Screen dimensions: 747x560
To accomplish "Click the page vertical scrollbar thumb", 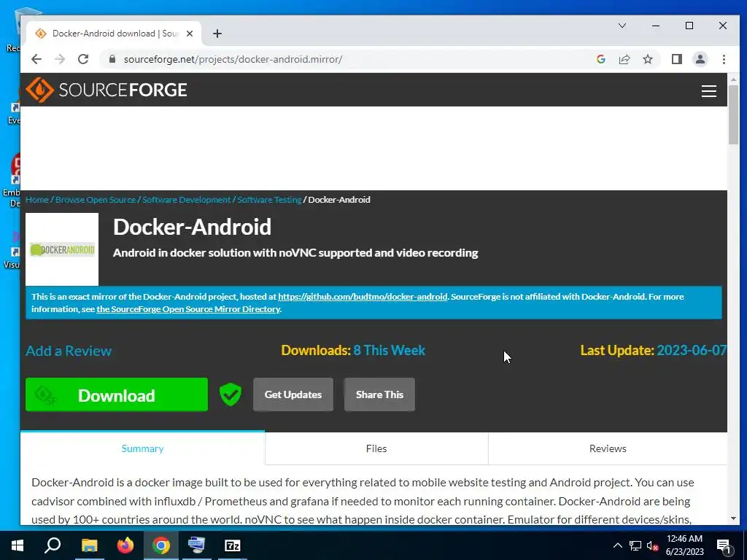I will [x=733, y=114].
